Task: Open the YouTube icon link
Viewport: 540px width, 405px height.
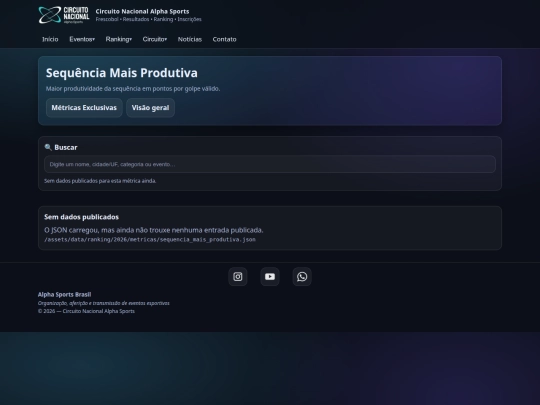Action: point(270,277)
